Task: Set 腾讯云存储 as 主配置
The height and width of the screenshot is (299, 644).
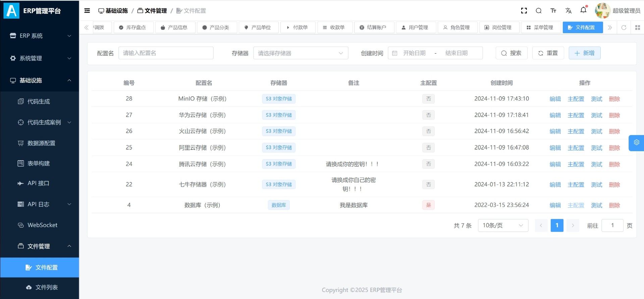Action: click(576, 164)
